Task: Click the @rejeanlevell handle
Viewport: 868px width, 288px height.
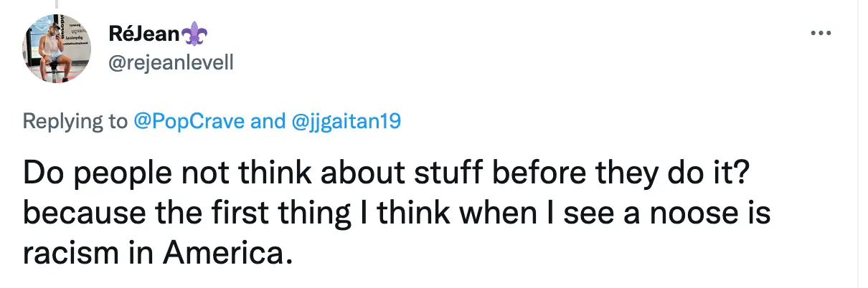Action: 171,63
